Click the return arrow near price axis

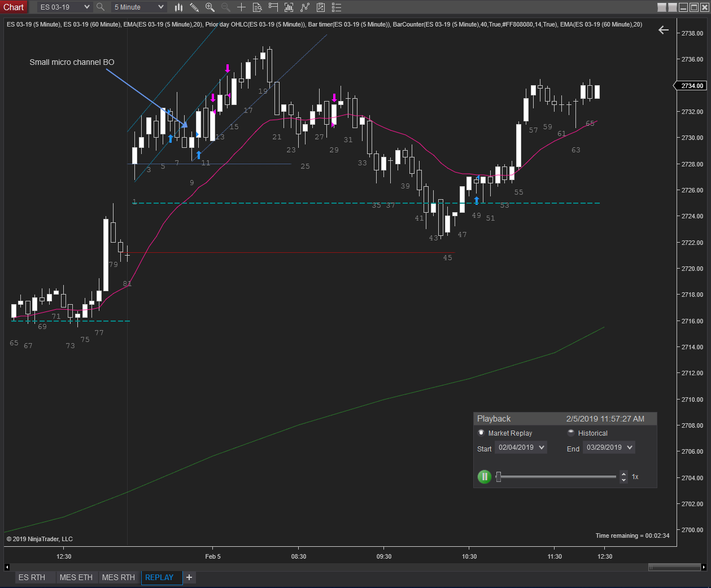[664, 30]
